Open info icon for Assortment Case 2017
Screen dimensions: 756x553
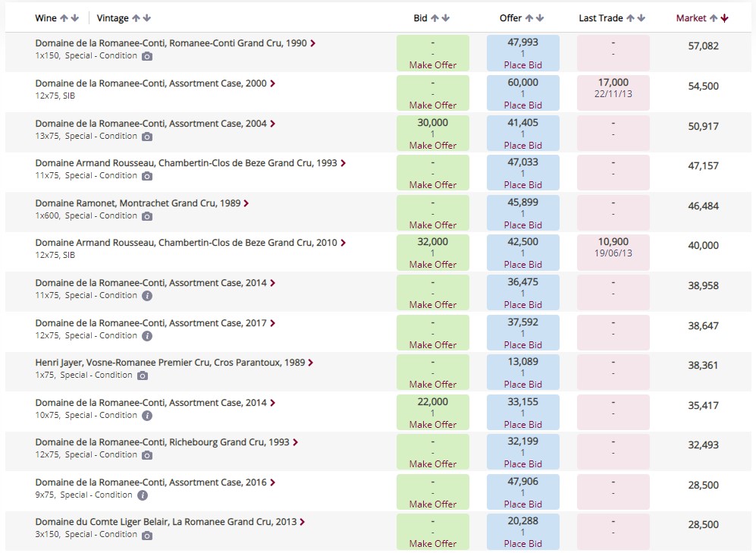tap(147, 336)
